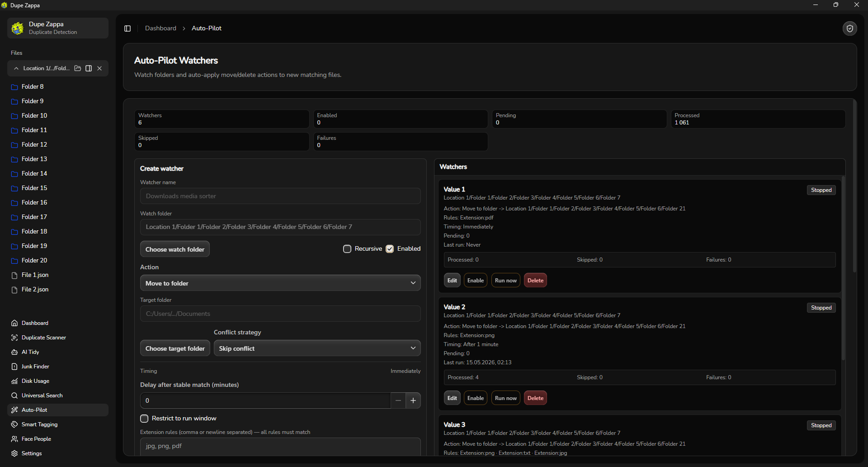Screen dimensions: 868x467
Task: Open Disk Usage in sidebar
Action: point(58,381)
